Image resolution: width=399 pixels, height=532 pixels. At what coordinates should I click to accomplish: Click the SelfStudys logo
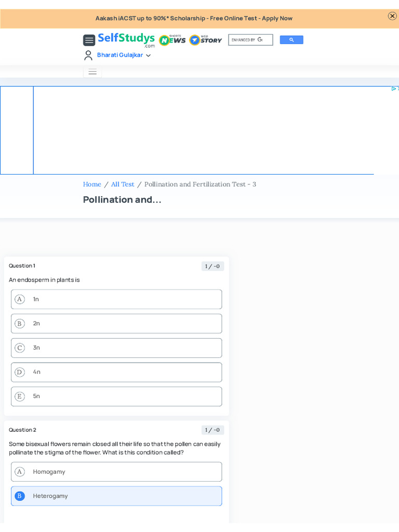pyautogui.click(x=126, y=39)
